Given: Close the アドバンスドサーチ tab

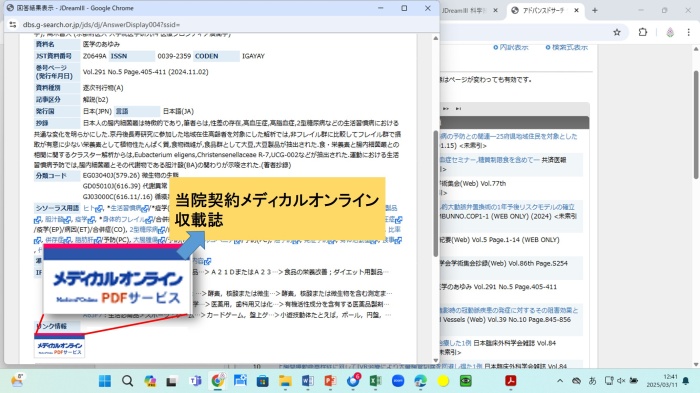Looking at the screenshot, I should point(576,10).
